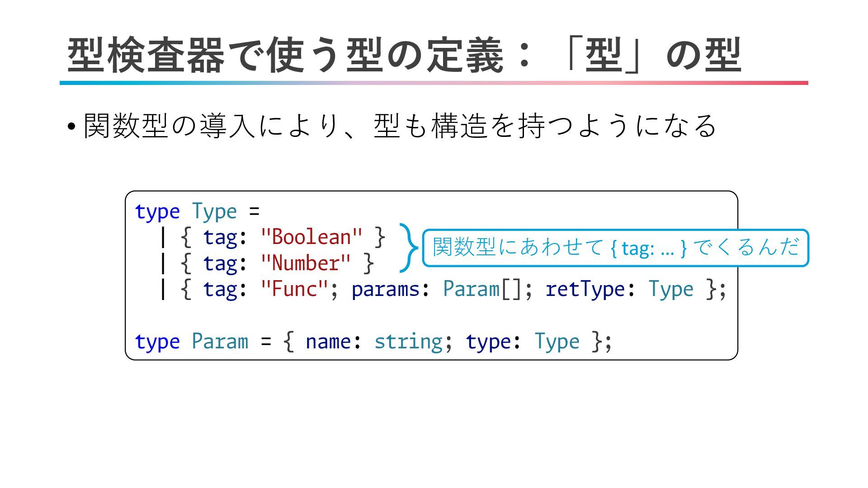This screenshot has height=488, width=868.
Task: Click the slide title heading text
Action: [404, 55]
